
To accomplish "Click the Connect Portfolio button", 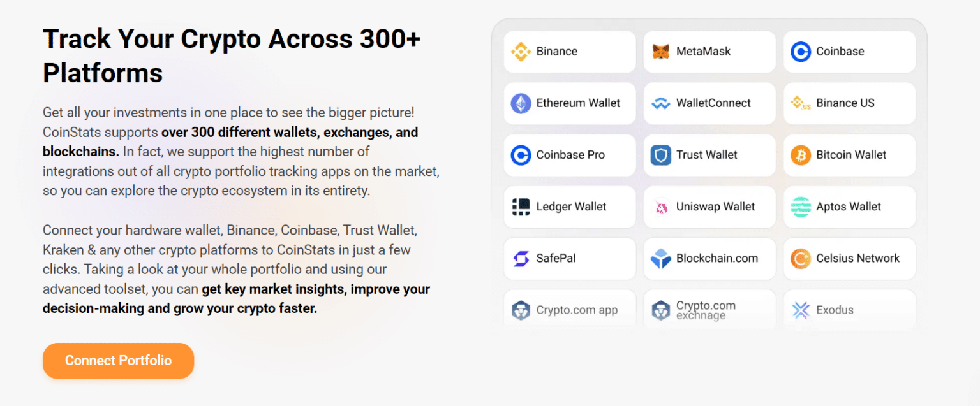I will 118,361.
